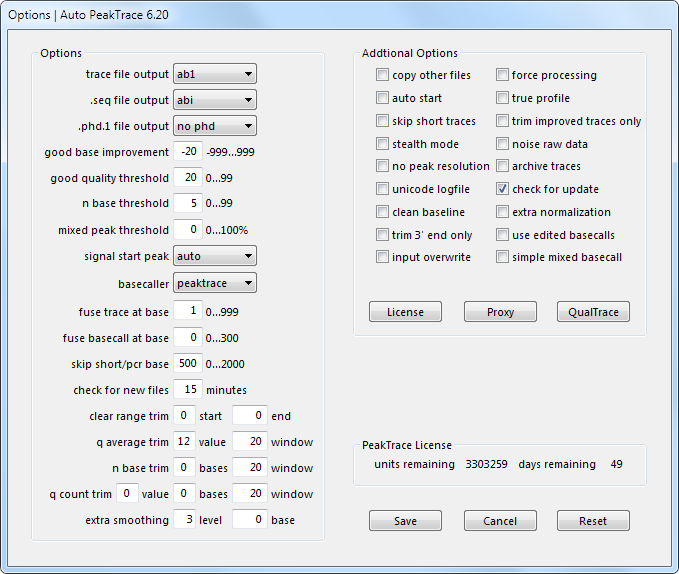Edit the n base threshold field
Viewport: 679px width, 574px height.
coord(188,203)
